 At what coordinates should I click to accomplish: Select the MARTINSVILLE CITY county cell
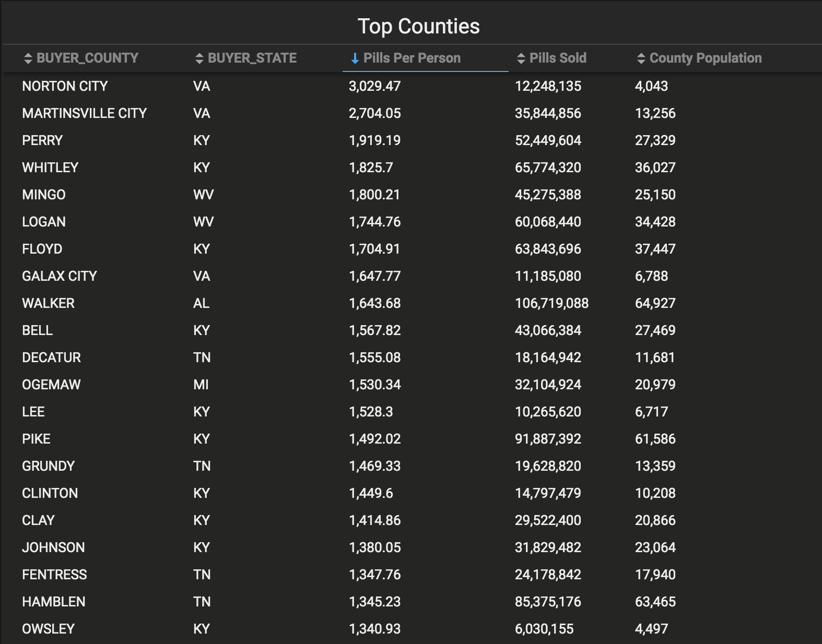click(85, 113)
